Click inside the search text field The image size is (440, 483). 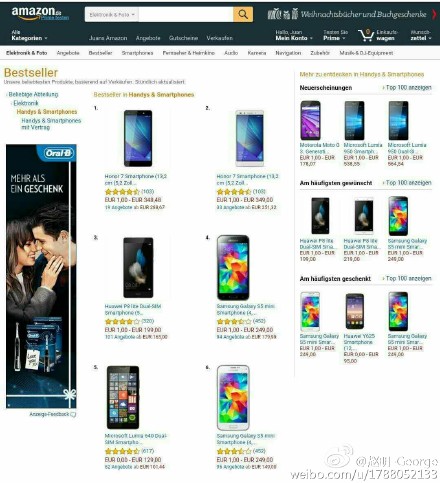[x=186, y=15]
